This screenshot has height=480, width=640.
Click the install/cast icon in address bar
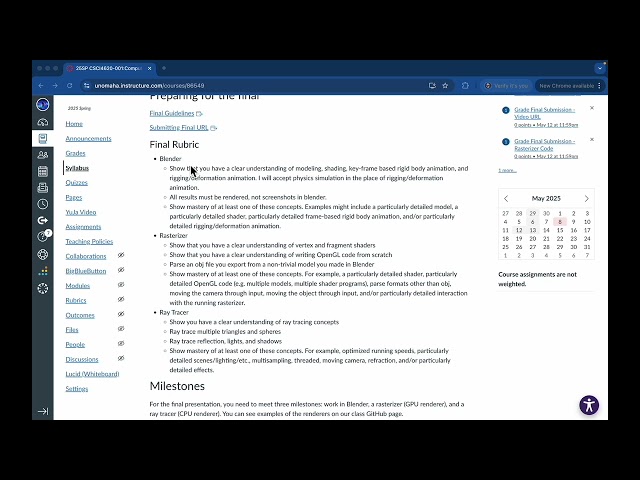(432, 86)
